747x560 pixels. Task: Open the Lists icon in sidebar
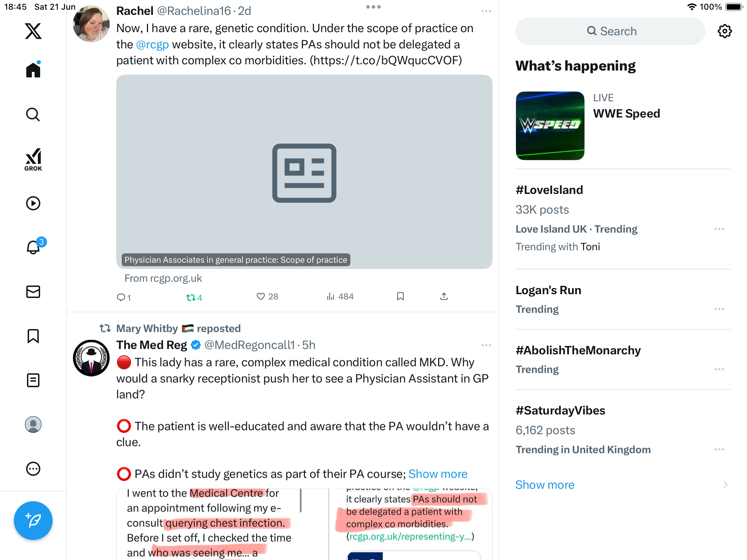click(x=33, y=380)
